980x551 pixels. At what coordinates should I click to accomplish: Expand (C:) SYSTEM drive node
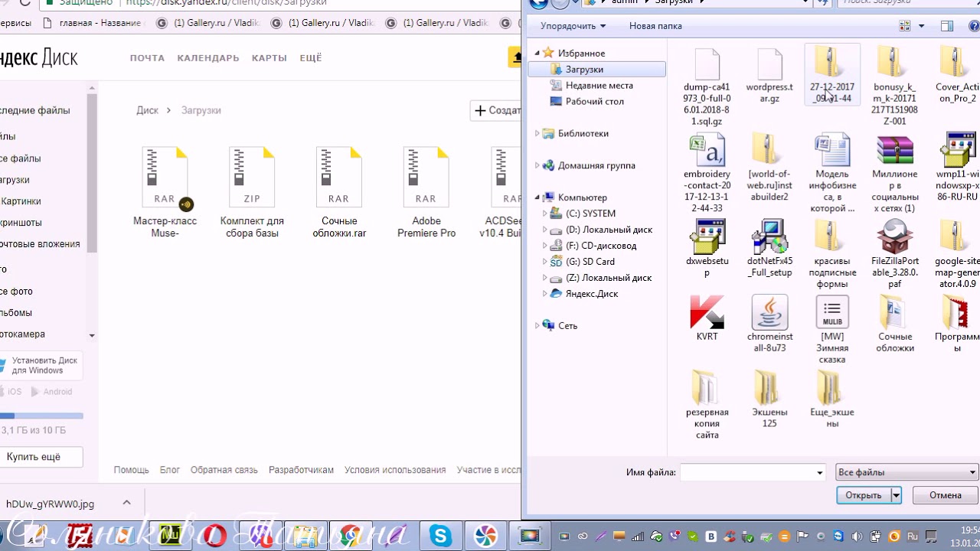coord(545,214)
